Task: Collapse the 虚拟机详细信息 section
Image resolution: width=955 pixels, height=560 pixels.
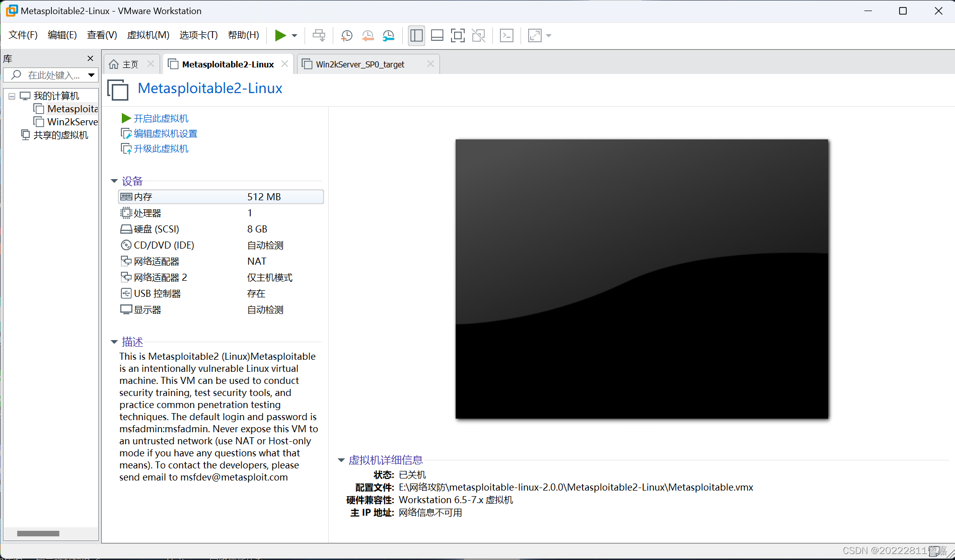Action: click(x=341, y=460)
